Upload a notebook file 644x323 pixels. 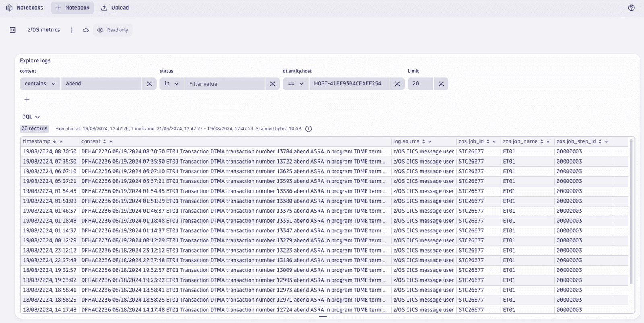coord(115,8)
